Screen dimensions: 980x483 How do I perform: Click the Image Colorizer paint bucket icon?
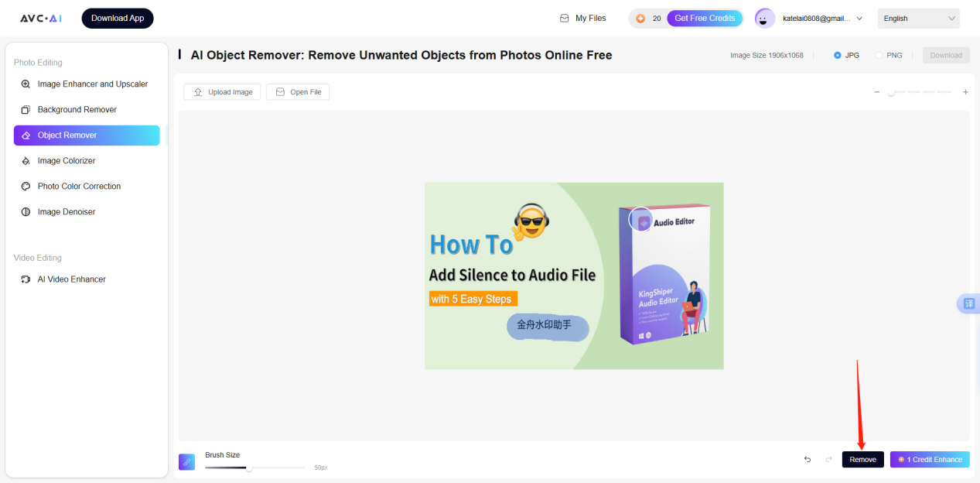pyautogui.click(x=26, y=161)
